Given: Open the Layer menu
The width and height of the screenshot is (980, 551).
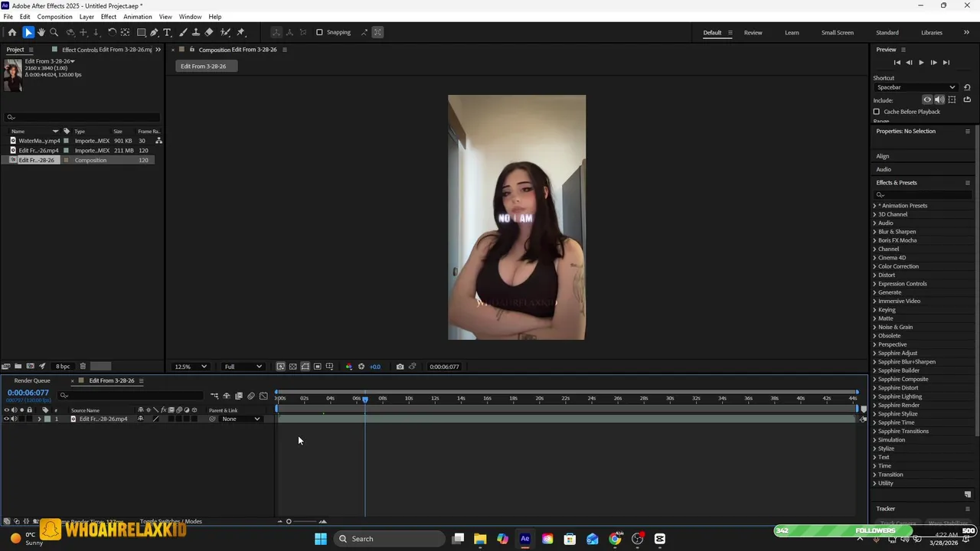Looking at the screenshot, I should tap(87, 17).
